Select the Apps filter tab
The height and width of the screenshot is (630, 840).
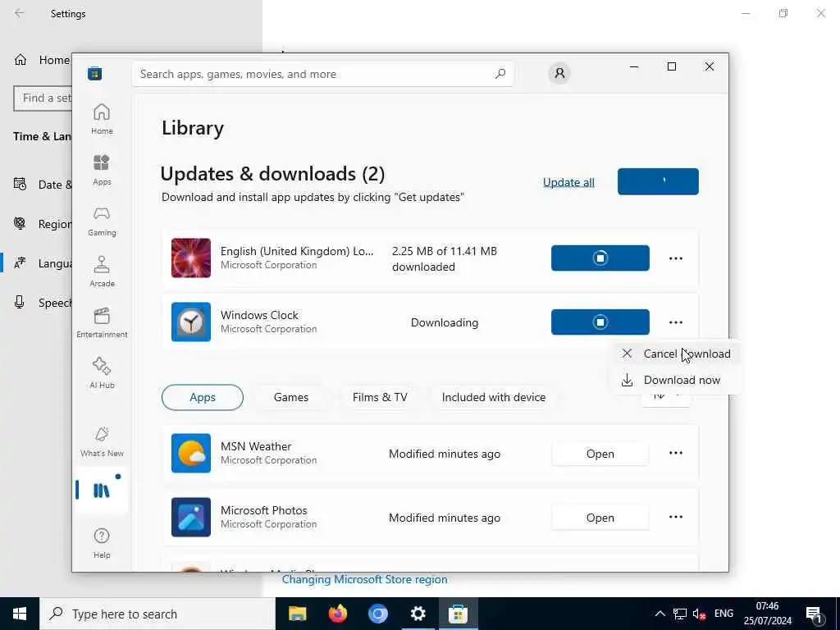(203, 398)
